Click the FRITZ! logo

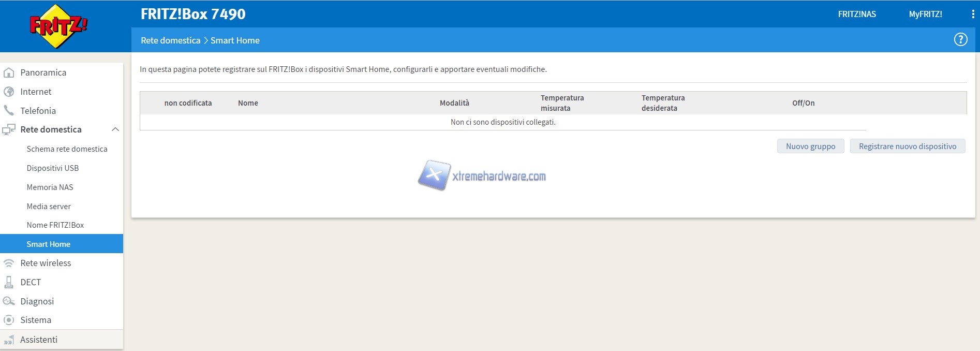click(58, 26)
